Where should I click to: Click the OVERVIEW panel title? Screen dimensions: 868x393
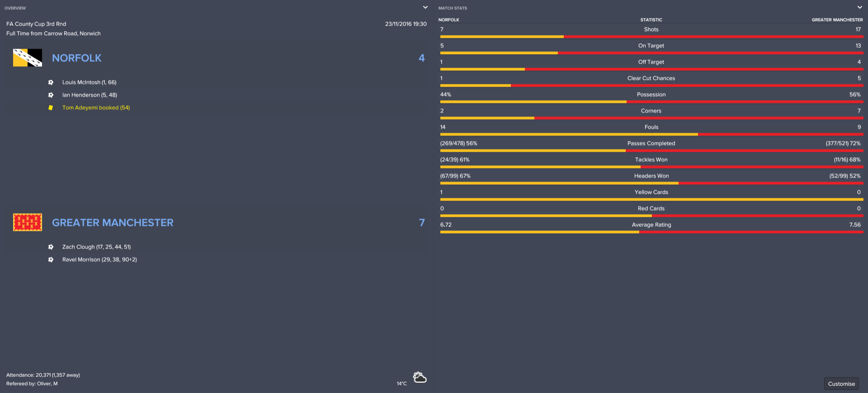(15, 8)
